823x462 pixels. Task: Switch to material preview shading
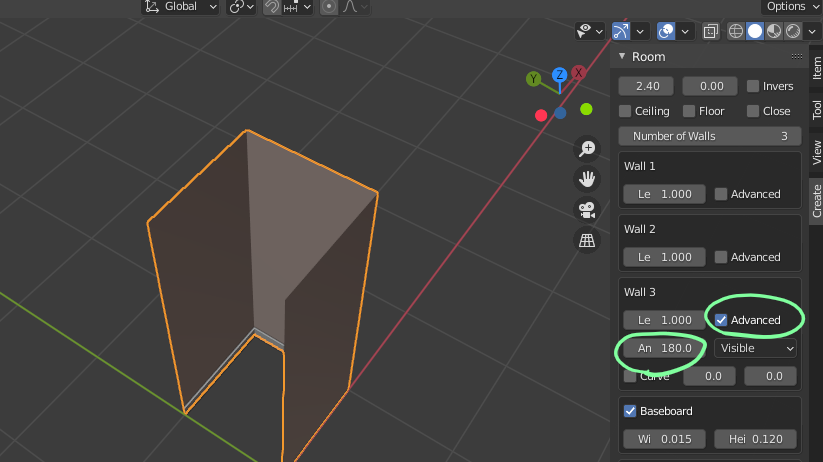[774, 31]
